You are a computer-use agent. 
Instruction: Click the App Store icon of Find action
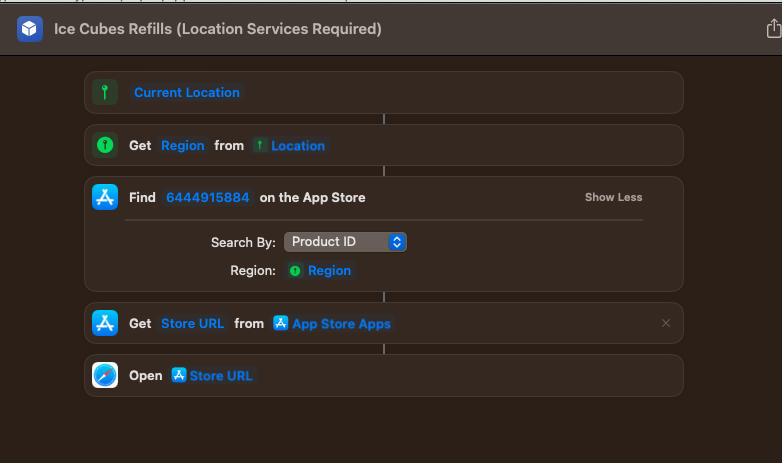pyautogui.click(x=105, y=197)
